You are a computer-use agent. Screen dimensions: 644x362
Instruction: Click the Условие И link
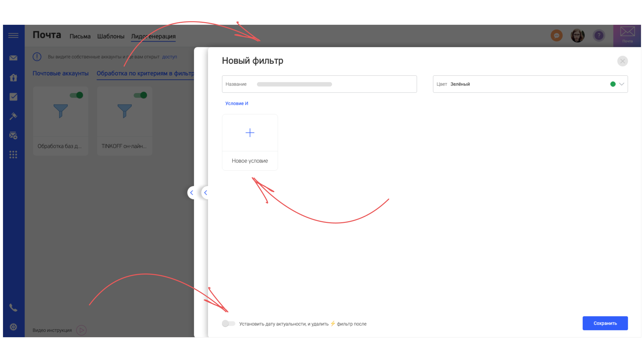pos(237,103)
